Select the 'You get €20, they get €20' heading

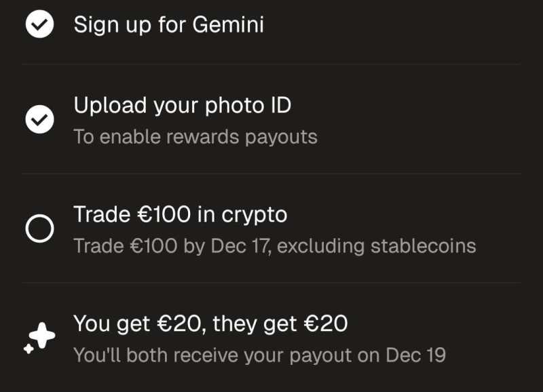coord(210,324)
